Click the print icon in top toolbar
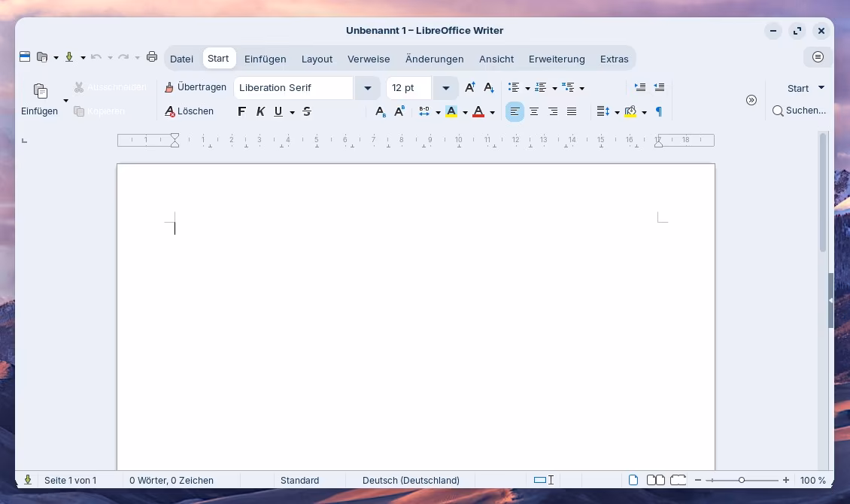This screenshot has height=504, width=850. point(152,57)
